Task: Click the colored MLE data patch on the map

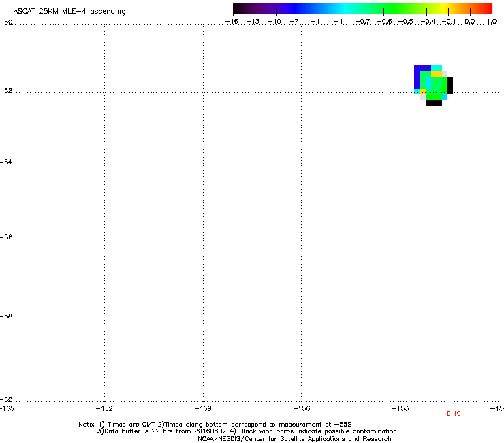Action: tap(433, 86)
